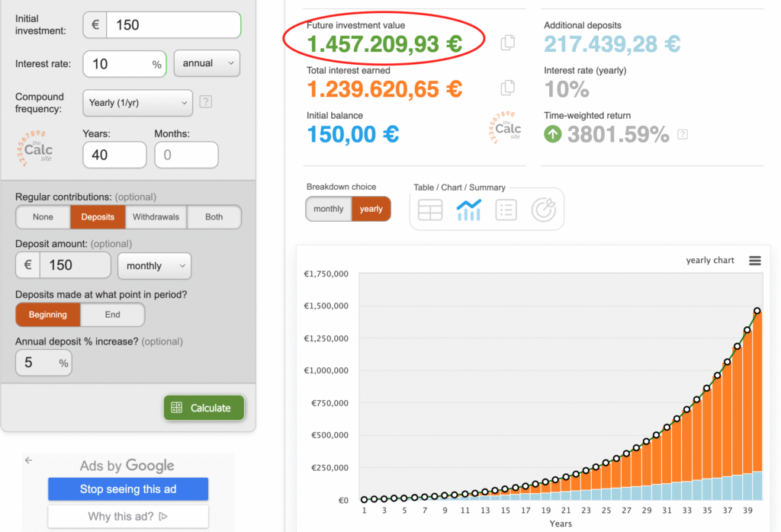Select None for regular contributions

click(43, 217)
